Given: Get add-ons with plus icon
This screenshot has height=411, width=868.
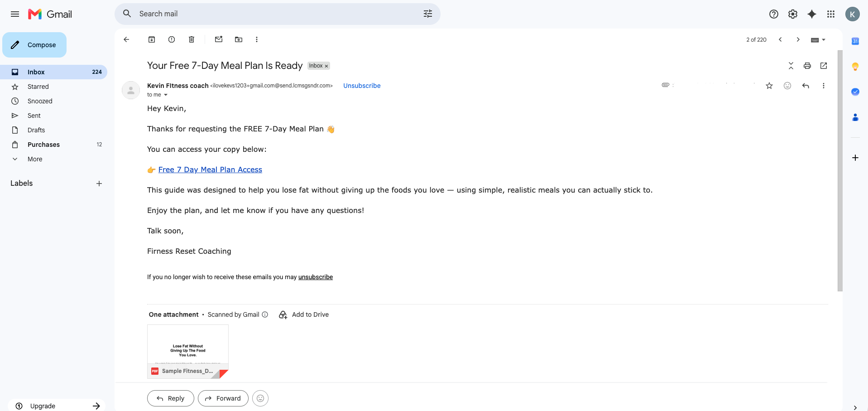Looking at the screenshot, I should point(855,158).
